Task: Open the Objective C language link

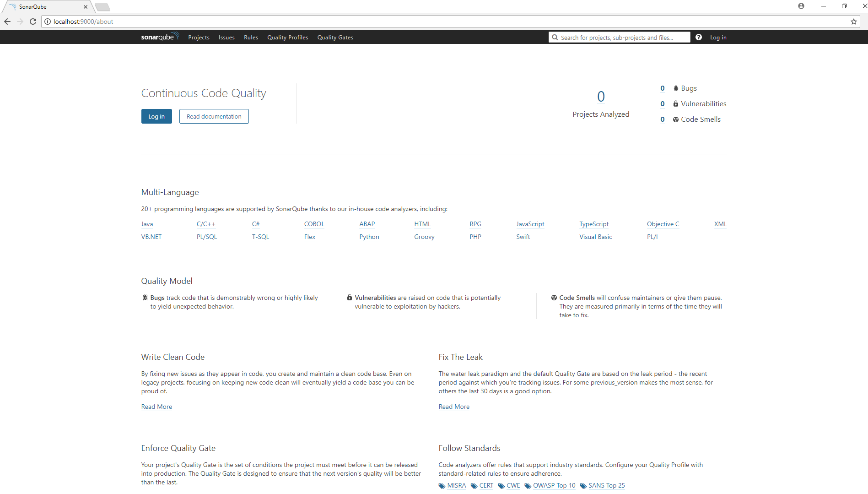Action: pos(663,224)
